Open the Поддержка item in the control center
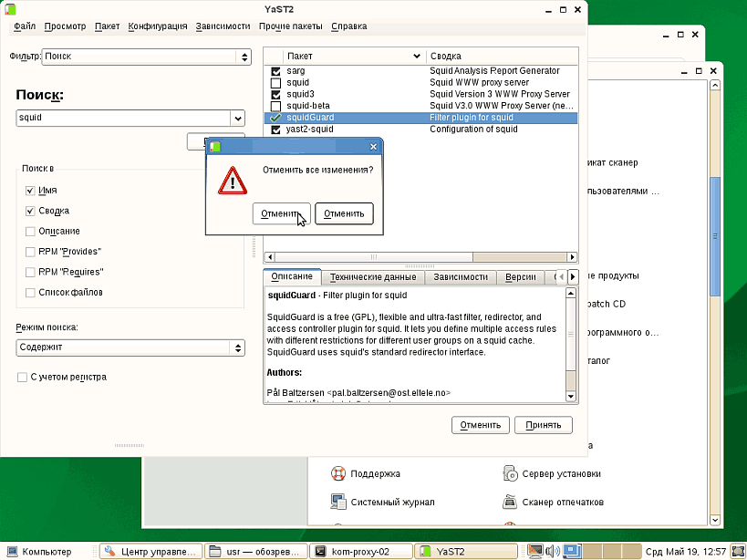 (x=366, y=473)
